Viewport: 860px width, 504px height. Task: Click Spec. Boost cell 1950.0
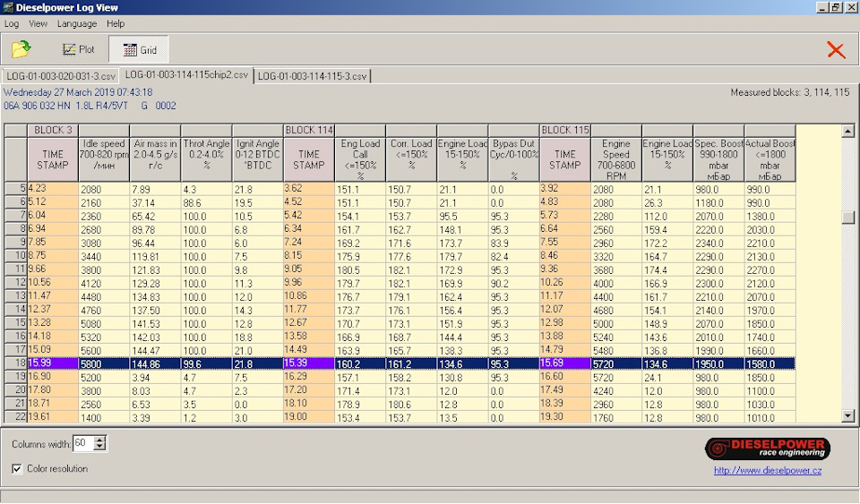coord(718,363)
